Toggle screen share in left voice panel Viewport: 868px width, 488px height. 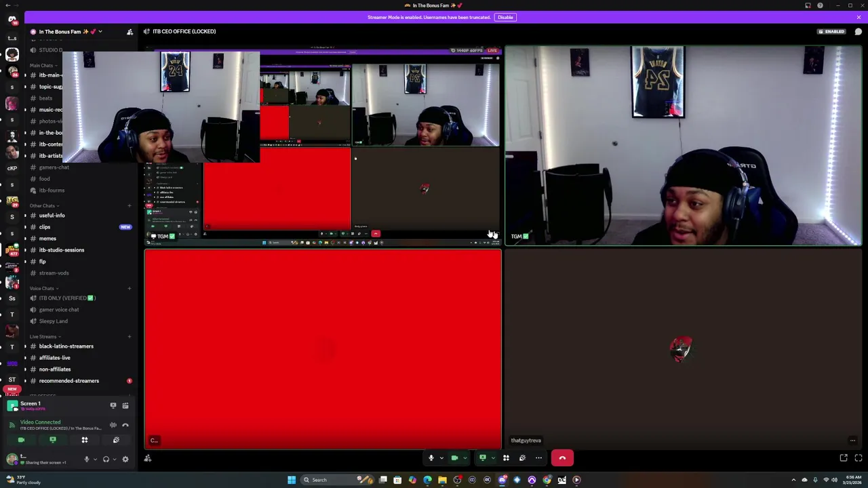click(53, 440)
